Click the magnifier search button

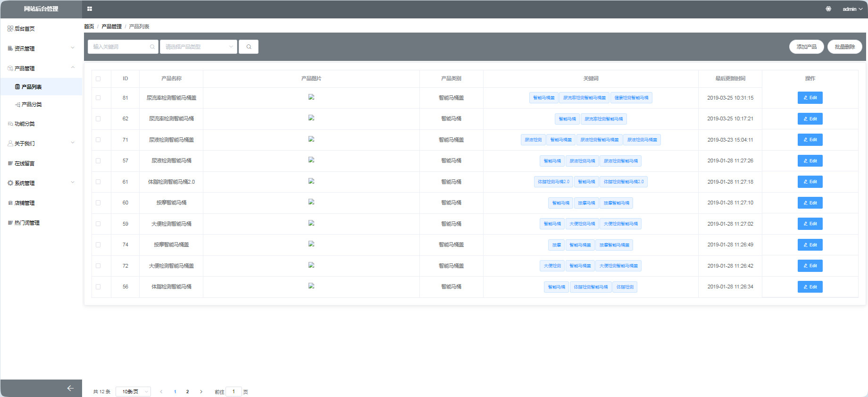249,47
